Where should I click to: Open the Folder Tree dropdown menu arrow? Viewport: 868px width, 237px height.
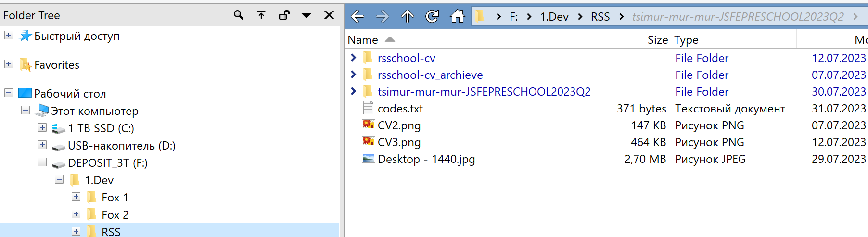pos(306,15)
